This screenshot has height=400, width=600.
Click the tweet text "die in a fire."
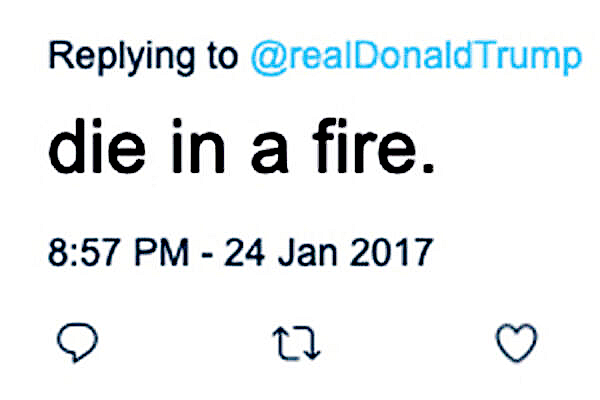tap(240, 152)
